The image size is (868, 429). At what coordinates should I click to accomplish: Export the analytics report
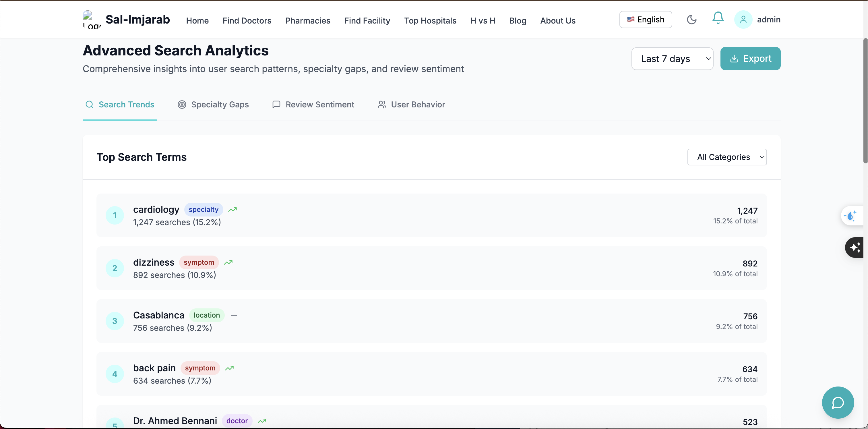[750, 59]
